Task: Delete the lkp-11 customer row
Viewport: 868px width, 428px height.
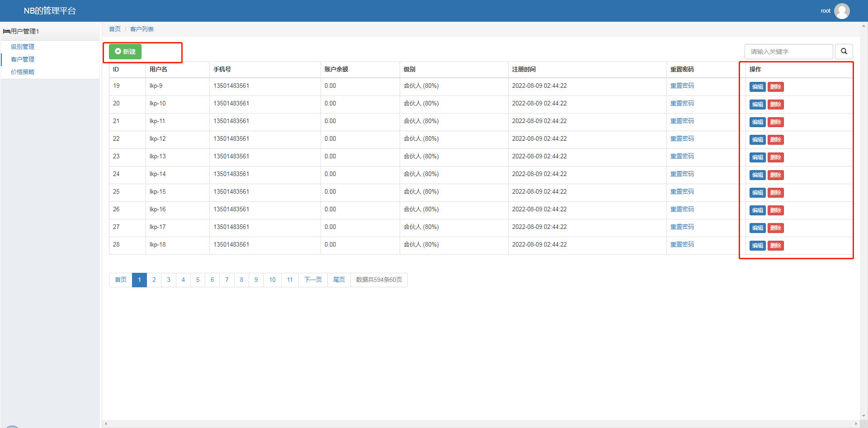Action: coord(776,122)
